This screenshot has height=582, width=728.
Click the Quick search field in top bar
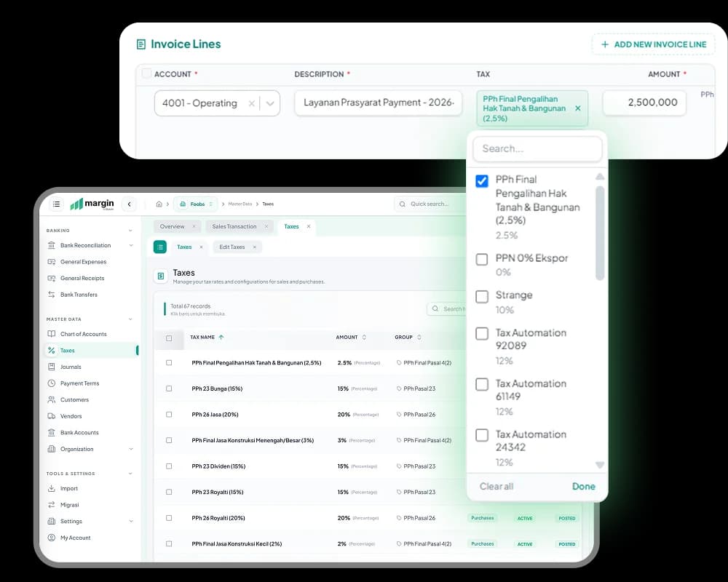point(430,204)
